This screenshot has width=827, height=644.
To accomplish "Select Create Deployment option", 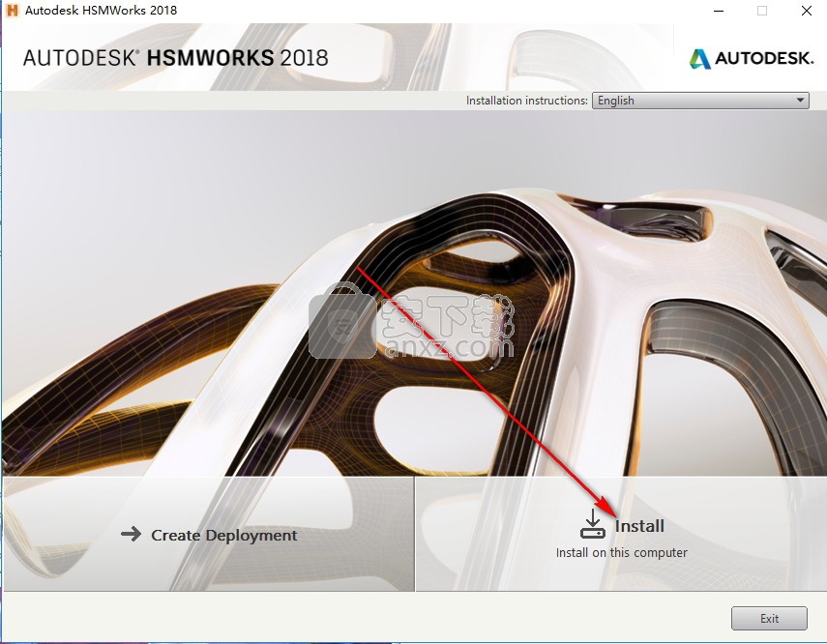I will pos(208,534).
